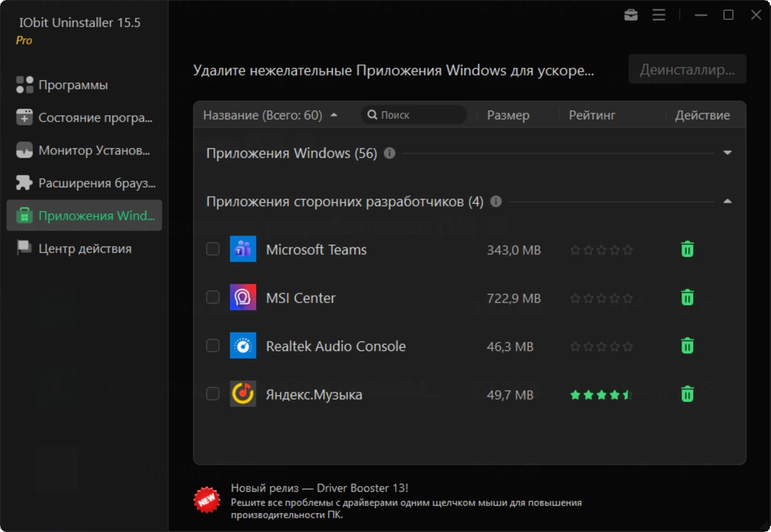Click the Монитор Установ... sidebar icon
This screenshot has height=532, width=771.
point(24,150)
